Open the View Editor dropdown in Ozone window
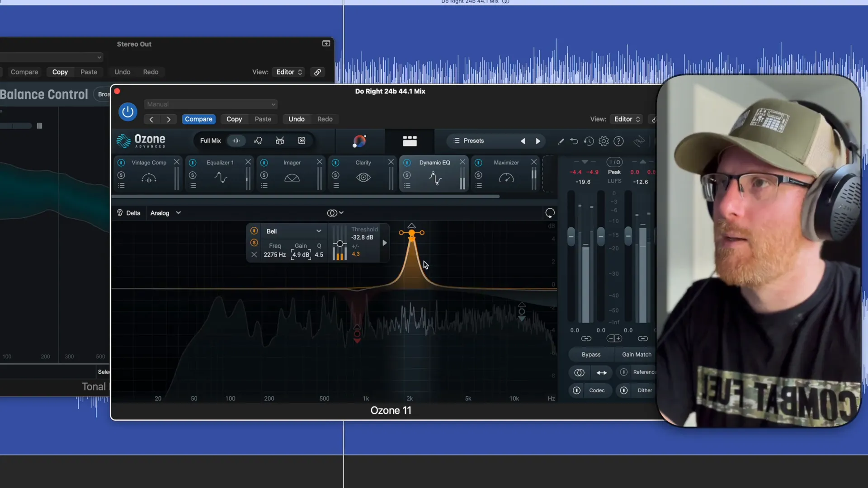 (627, 119)
